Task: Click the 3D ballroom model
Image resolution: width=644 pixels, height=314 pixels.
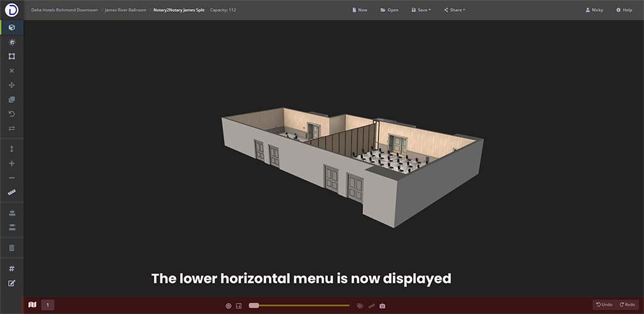Action: tap(352, 167)
